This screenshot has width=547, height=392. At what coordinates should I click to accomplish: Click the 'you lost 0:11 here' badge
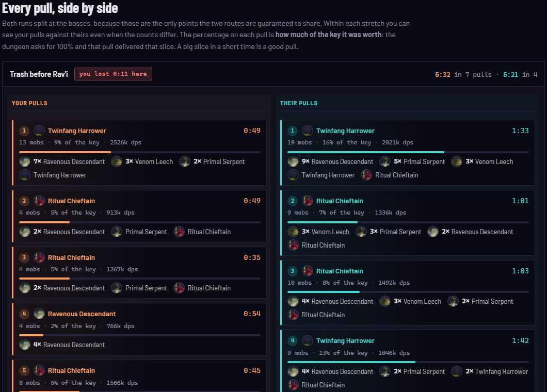(x=113, y=74)
